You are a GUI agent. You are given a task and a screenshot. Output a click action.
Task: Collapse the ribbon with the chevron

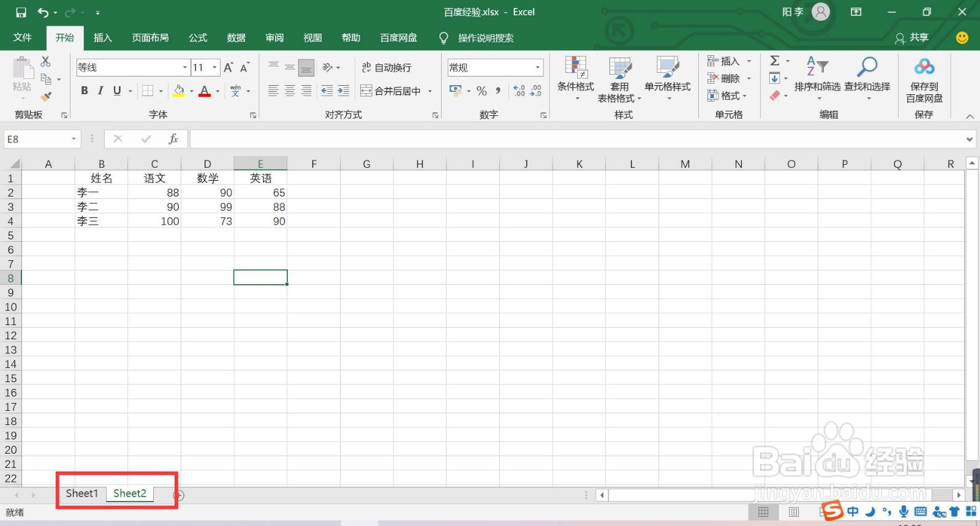[970, 116]
